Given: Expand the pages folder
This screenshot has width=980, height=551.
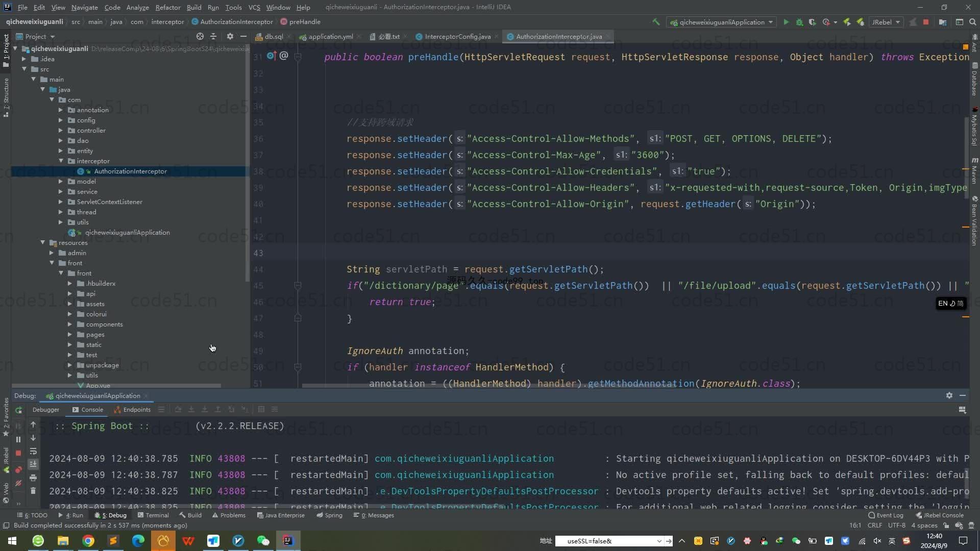Looking at the screenshot, I should pos(70,335).
